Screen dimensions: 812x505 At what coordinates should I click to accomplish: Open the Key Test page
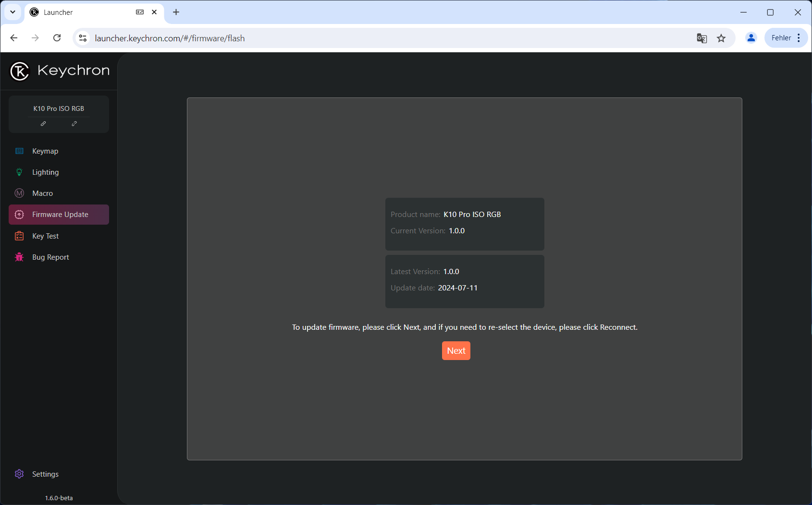click(x=59, y=236)
